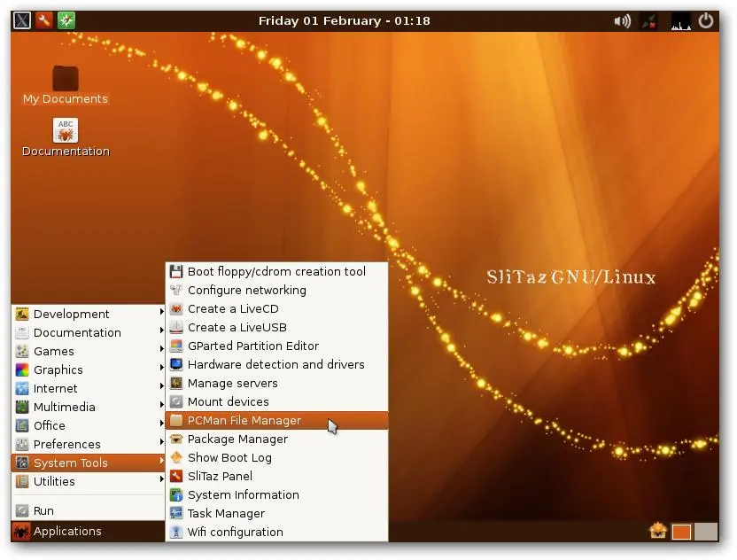Expand the Graphics submenu arrow
This screenshot has width=737, height=560.
[x=161, y=367]
